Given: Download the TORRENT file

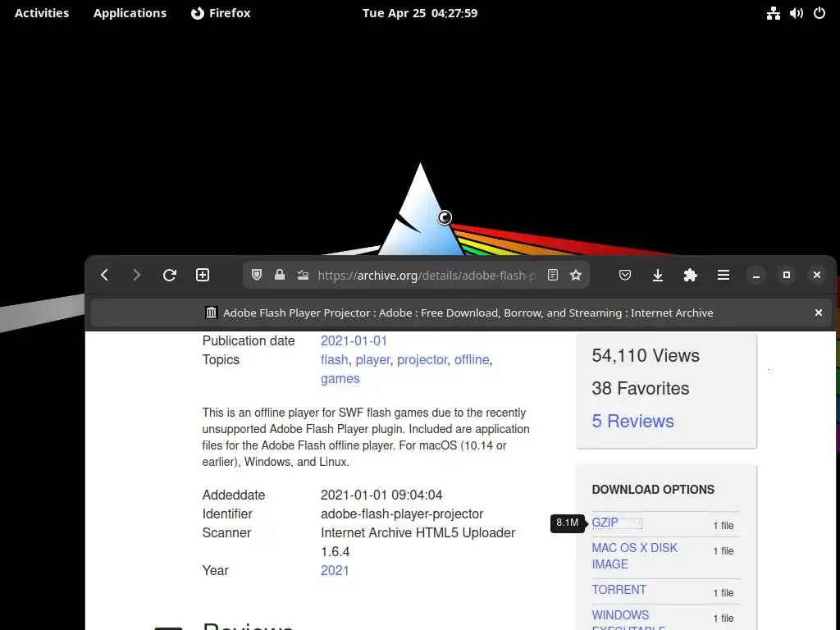Looking at the screenshot, I should (x=619, y=590).
